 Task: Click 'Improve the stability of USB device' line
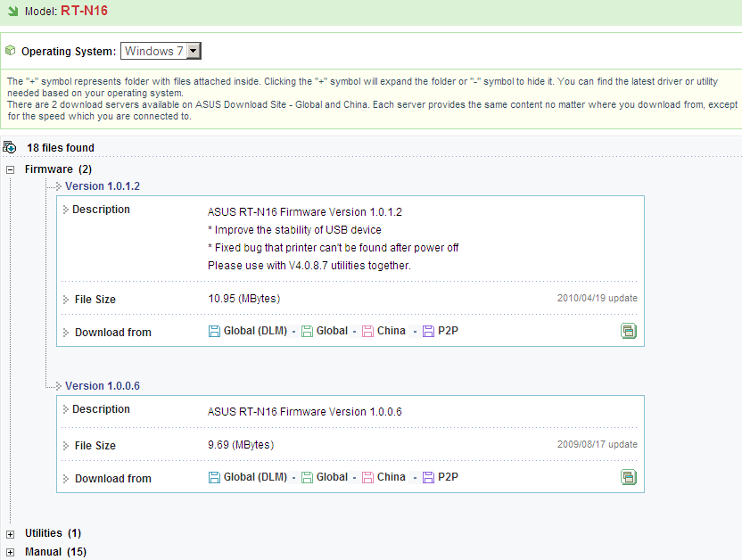(294, 230)
